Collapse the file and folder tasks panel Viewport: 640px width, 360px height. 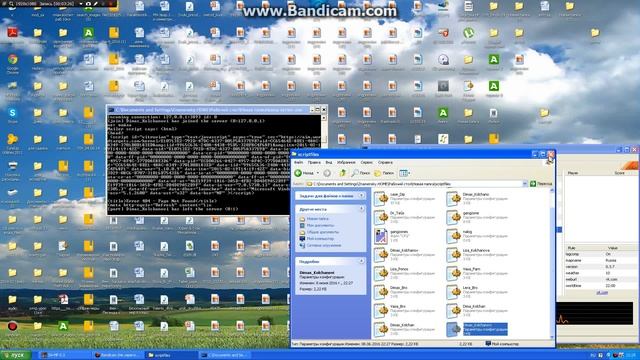pyautogui.click(x=361, y=196)
